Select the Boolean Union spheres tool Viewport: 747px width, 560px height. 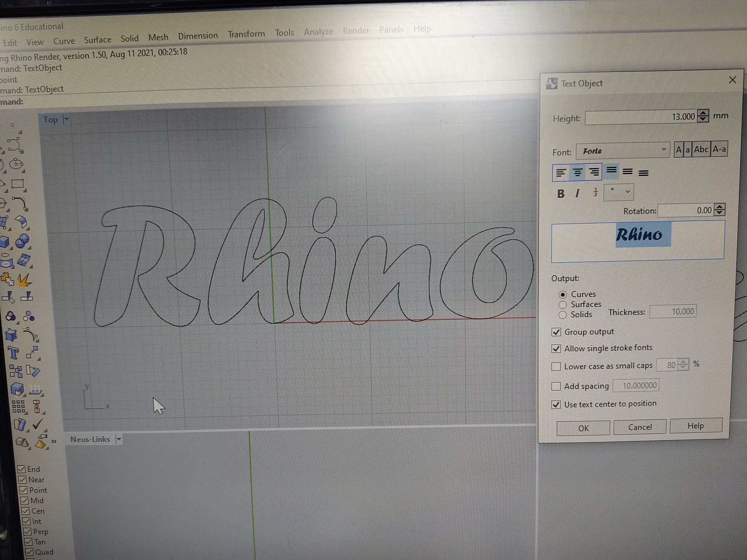pyautogui.click(x=22, y=241)
